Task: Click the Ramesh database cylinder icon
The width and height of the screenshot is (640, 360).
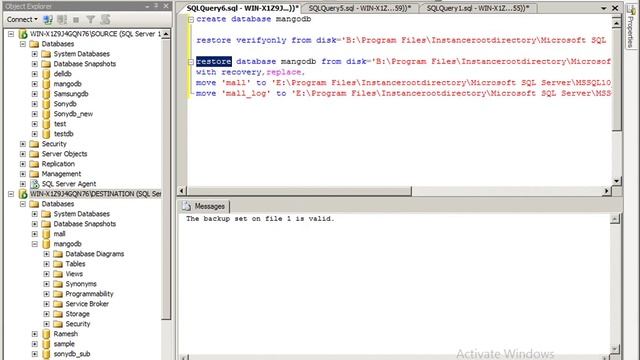Action: (46, 334)
